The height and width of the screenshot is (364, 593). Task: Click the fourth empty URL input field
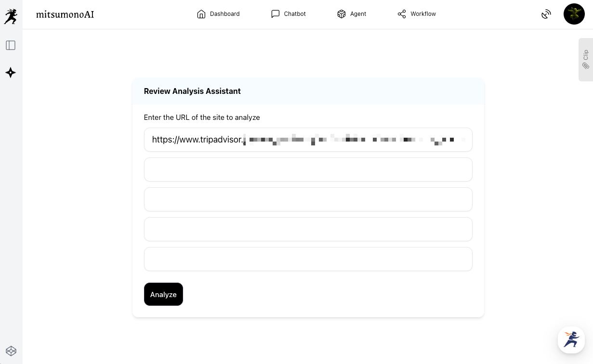(308, 229)
